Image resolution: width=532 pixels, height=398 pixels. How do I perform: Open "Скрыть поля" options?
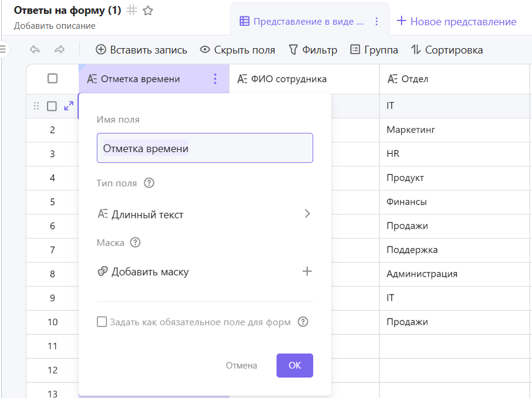click(x=237, y=50)
